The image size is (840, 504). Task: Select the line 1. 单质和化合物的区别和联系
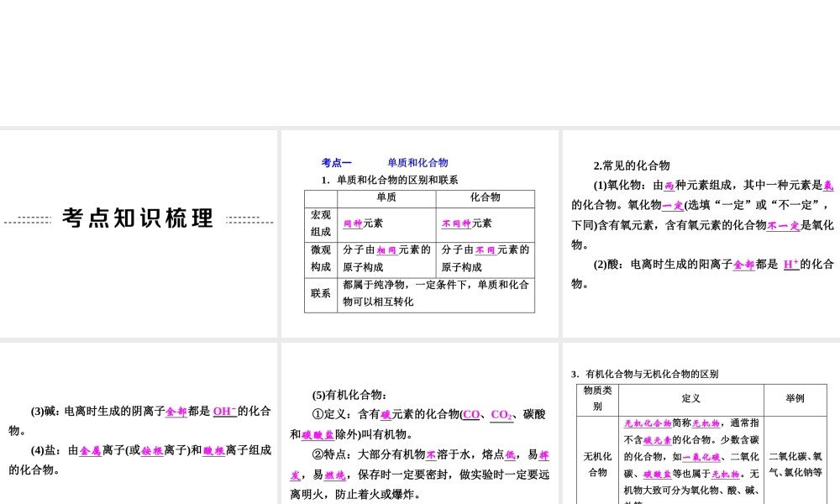(x=390, y=180)
